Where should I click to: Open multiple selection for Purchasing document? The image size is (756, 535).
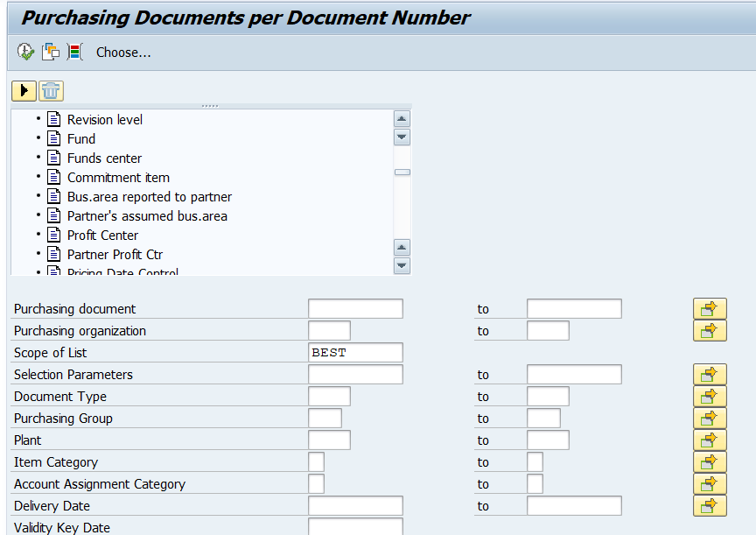click(x=710, y=309)
